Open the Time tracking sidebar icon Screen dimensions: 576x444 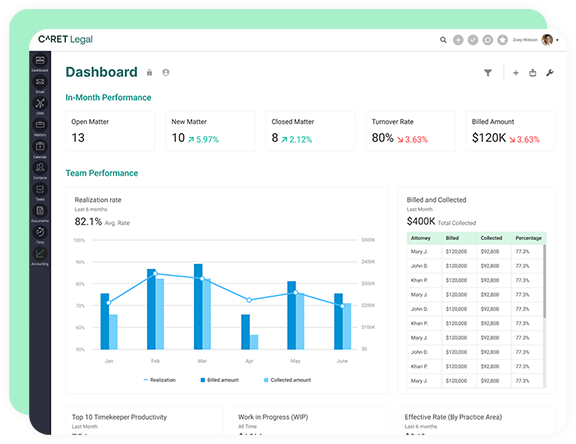coord(40,232)
